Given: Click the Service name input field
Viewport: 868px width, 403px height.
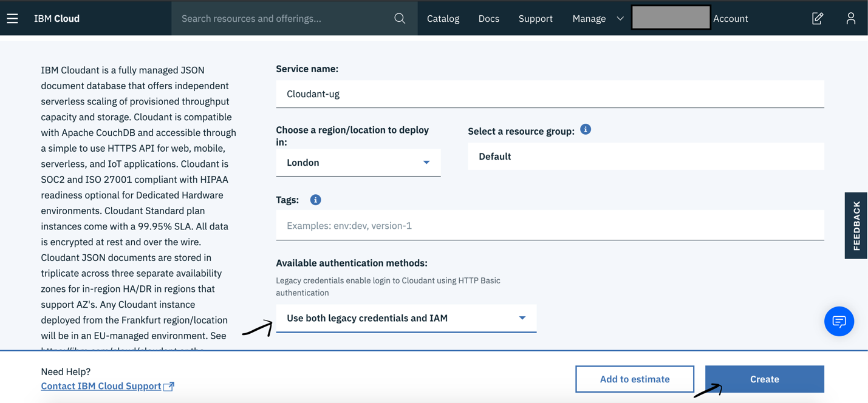Looking at the screenshot, I should coord(550,94).
